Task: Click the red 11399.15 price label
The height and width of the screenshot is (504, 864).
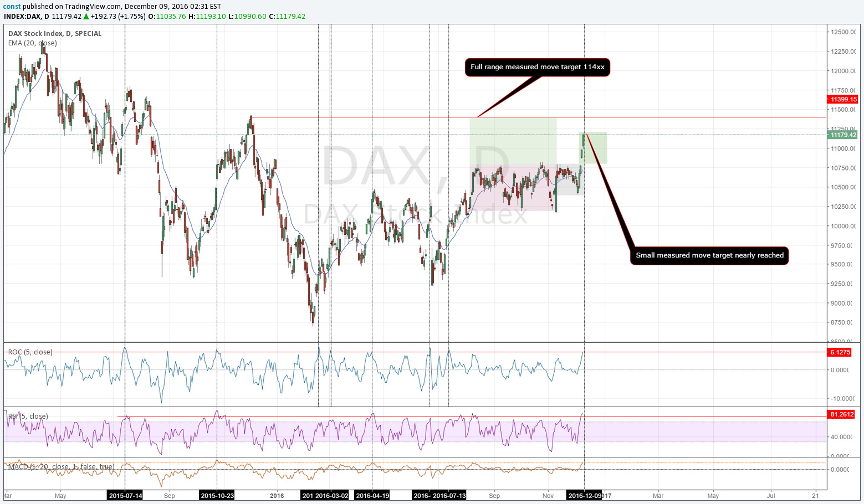Action: [x=842, y=100]
